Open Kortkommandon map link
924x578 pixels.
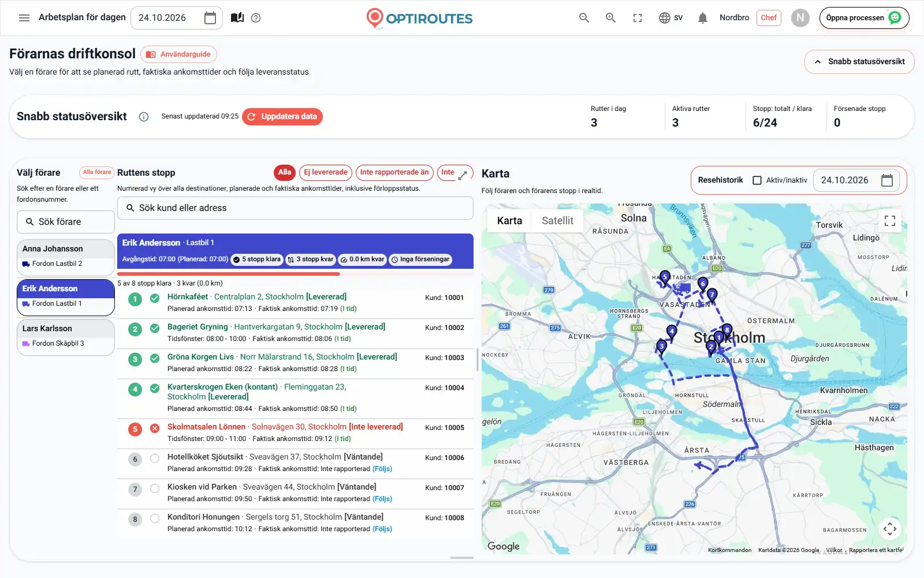coord(729,550)
